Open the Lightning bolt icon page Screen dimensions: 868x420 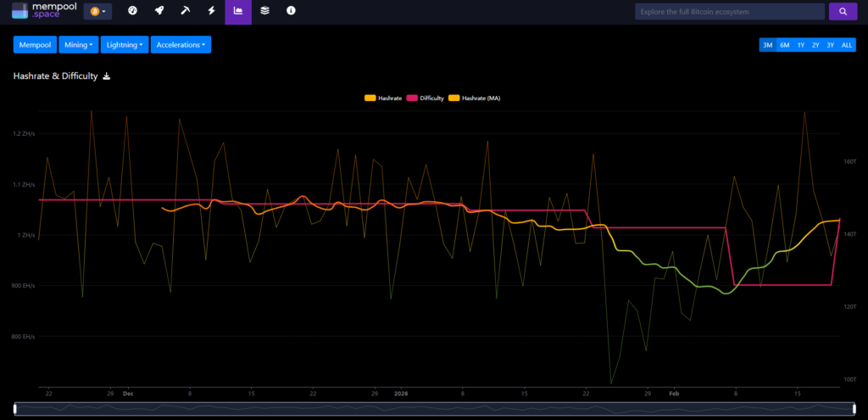(211, 11)
